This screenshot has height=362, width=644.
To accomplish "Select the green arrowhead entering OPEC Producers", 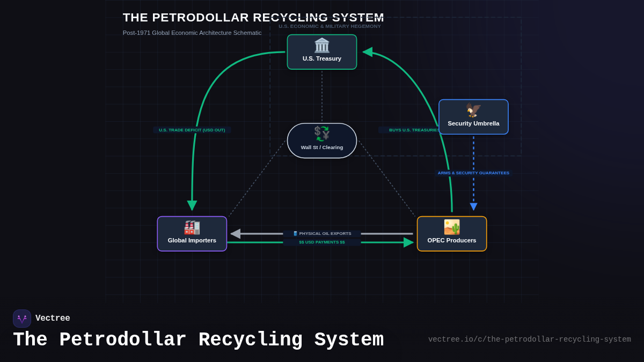I will pyautogui.click(x=409, y=242).
